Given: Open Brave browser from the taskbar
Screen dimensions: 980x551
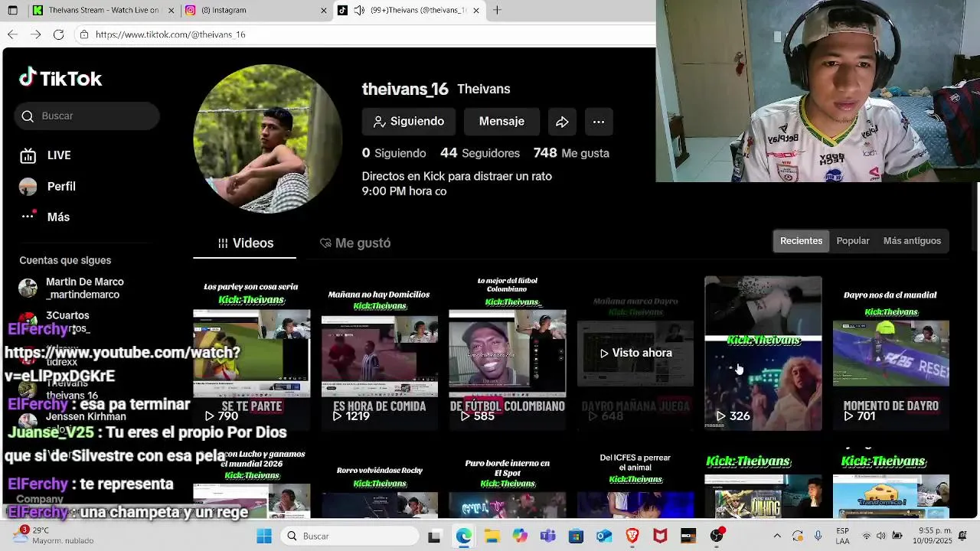Looking at the screenshot, I should tap(632, 536).
